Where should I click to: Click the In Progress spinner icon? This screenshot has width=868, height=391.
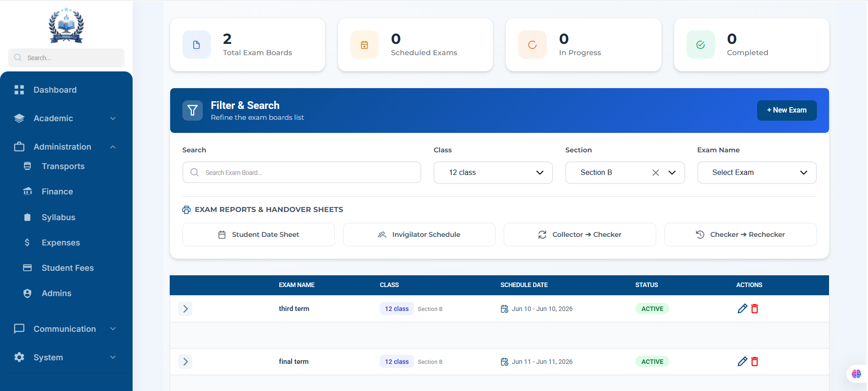(x=532, y=45)
